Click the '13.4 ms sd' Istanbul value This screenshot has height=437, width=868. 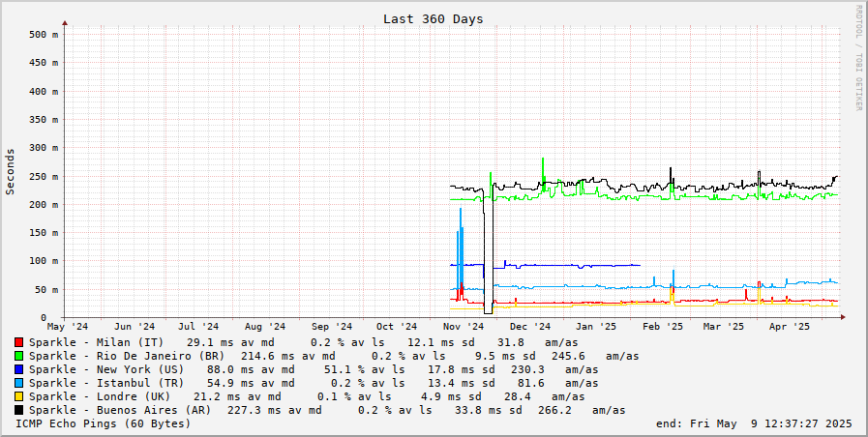tap(461, 384)
